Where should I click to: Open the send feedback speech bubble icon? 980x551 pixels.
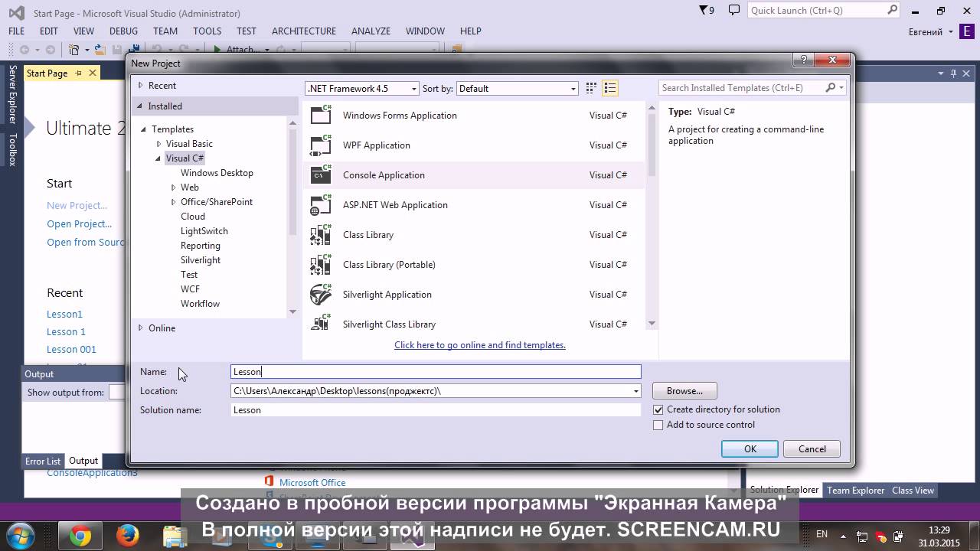point(734,11)
